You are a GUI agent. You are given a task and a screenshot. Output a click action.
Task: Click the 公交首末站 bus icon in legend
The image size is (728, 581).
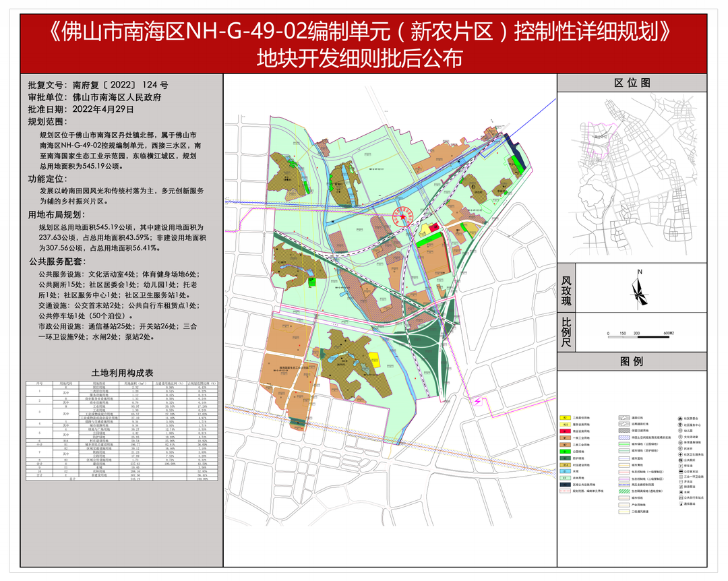point(681,471)
